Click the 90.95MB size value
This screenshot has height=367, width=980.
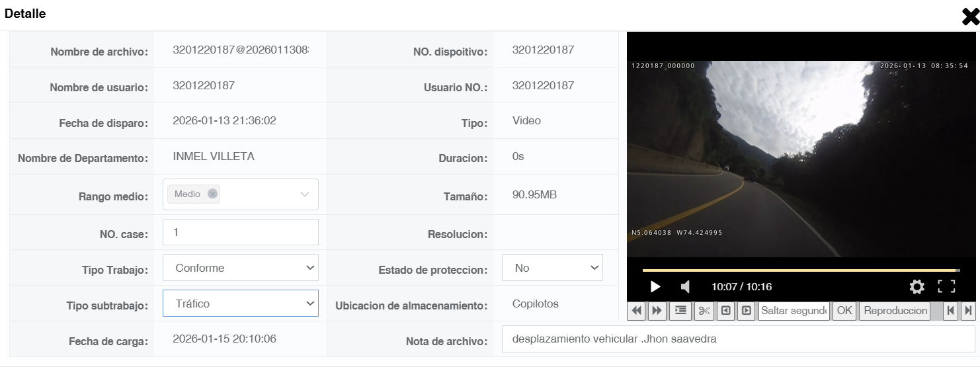[534, 194]
